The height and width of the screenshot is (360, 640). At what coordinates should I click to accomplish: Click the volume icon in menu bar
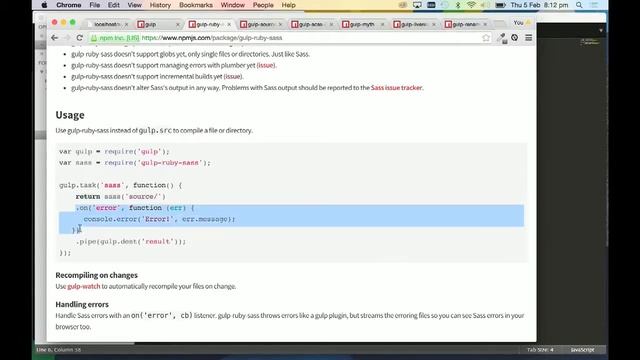click(x=485, y=5)
